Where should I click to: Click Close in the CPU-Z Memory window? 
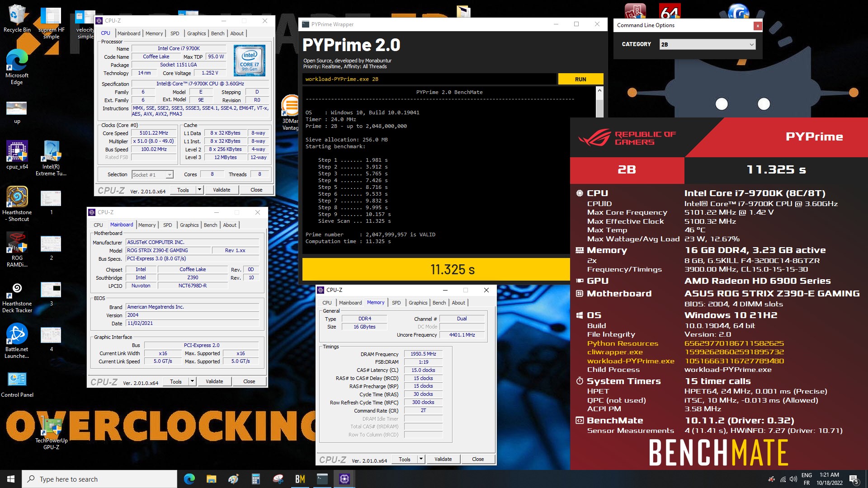click(x=478, y=459)
